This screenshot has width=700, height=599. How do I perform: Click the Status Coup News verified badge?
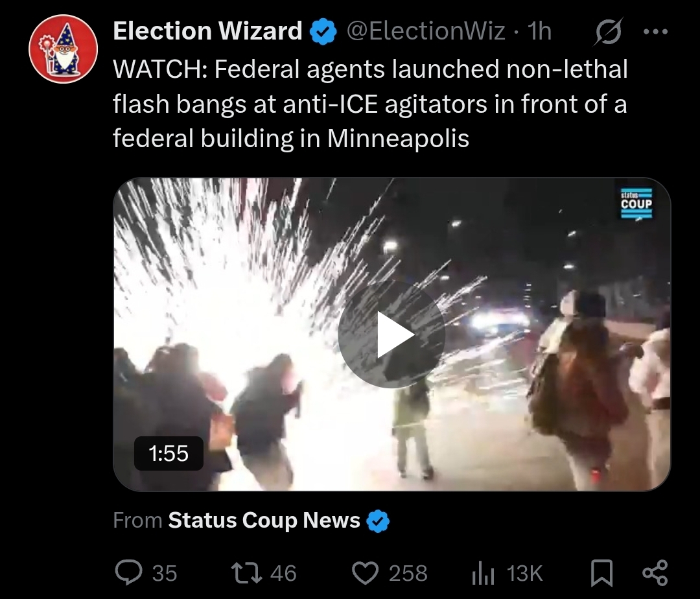(378, 521)
